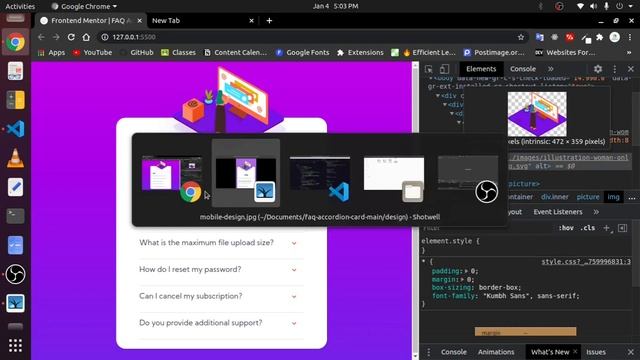Click Activities in the top bar
This screenshot has height=360, width=640.
click(20, 6)
